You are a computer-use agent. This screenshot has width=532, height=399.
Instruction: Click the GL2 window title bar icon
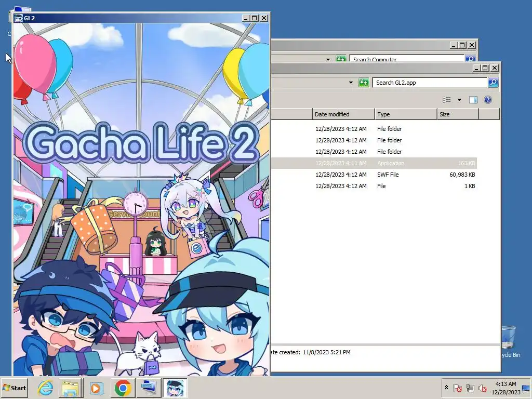point(18,18)
